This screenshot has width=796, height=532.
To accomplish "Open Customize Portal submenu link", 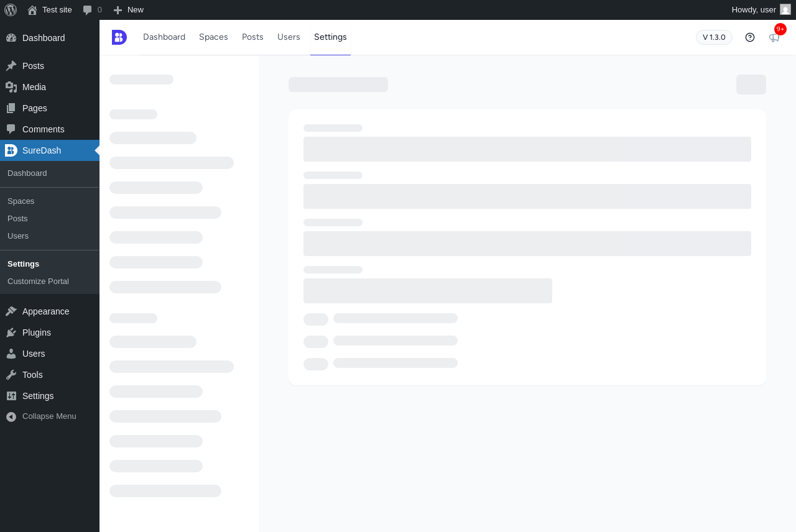I will (x=38, y=282).
